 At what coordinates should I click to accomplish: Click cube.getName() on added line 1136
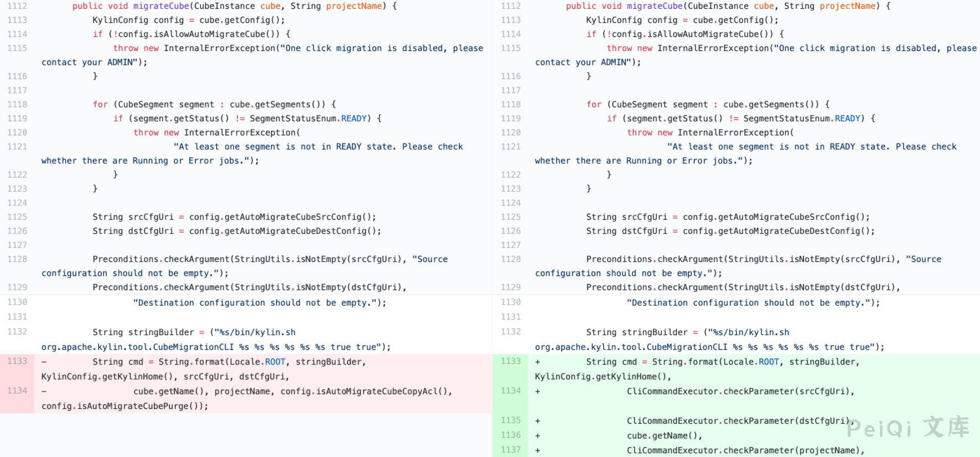pyautogui.click(x=662, y=435)
